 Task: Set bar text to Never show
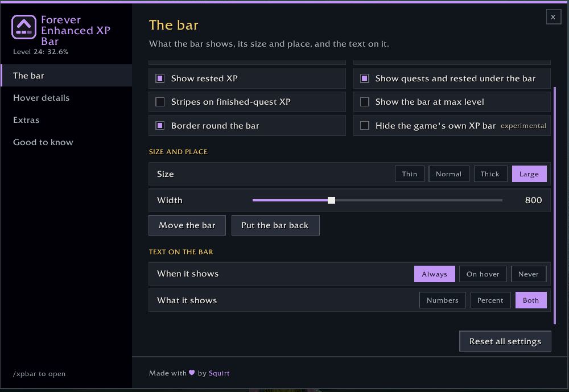529,274
